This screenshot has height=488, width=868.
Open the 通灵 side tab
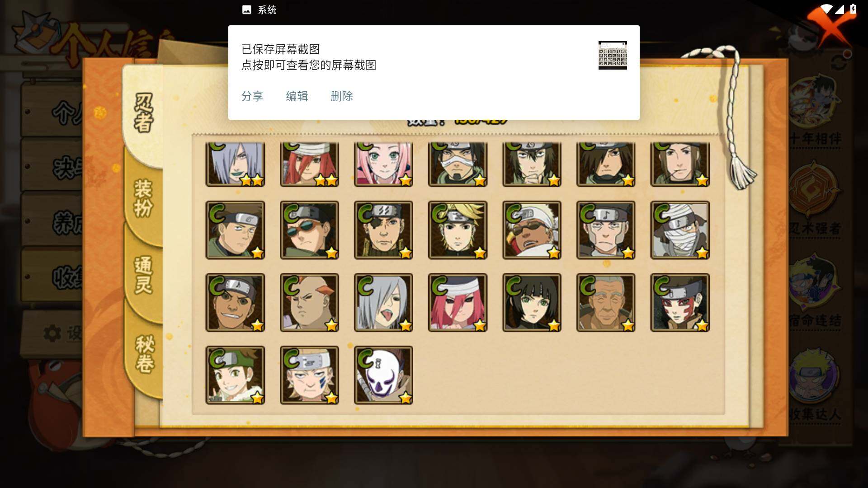[x=143, y=276]
